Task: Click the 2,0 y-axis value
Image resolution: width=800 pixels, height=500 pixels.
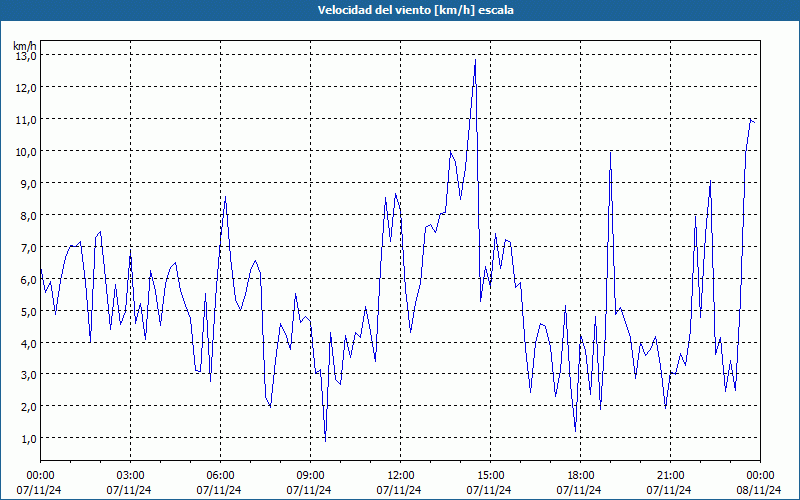Action: click(x=29, y=407)
